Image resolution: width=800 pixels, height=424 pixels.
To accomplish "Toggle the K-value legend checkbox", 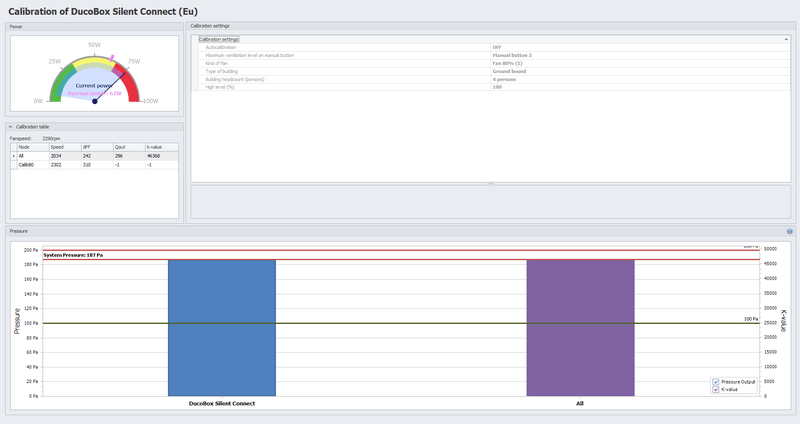I will click(x=716, y=389).
